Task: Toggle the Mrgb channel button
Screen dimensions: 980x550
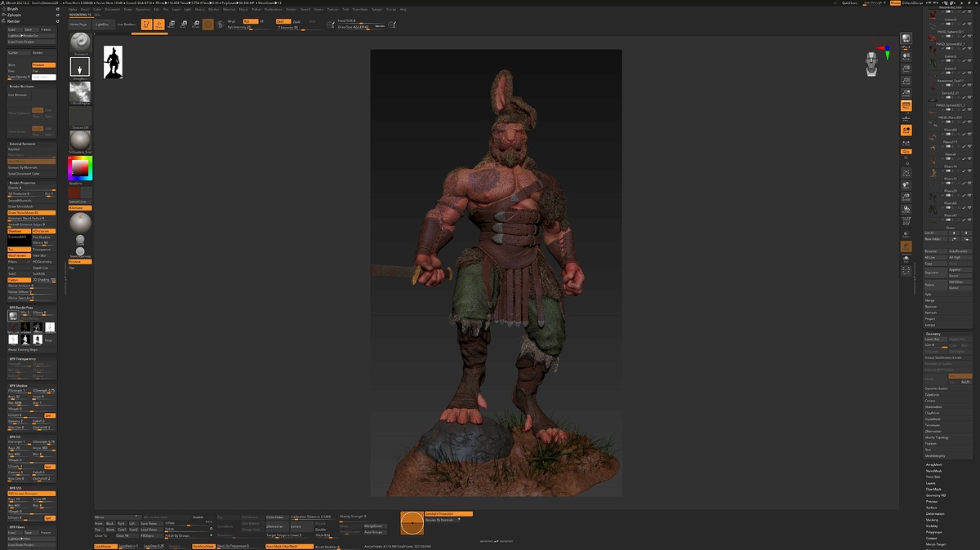Action: (x=232, y=20)
